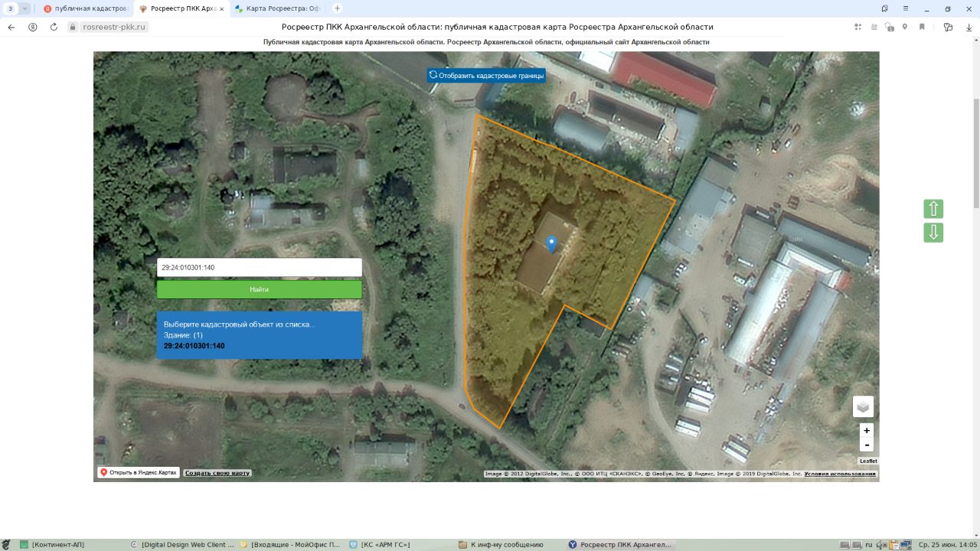Click the green up arrow button
The width and height of the screenshot is (980, 551).
tap(933, 209)
